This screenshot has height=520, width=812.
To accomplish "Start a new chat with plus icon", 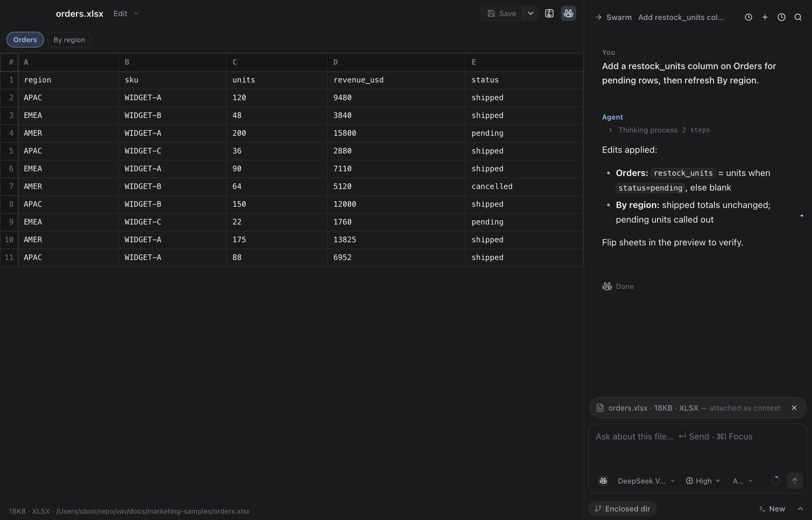I will (x=765, y=17).
